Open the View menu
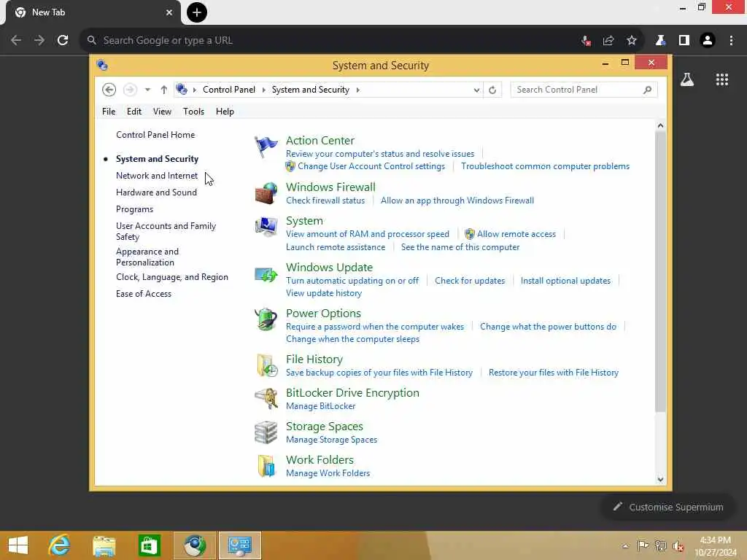The image size is (747, 560). 162,112
